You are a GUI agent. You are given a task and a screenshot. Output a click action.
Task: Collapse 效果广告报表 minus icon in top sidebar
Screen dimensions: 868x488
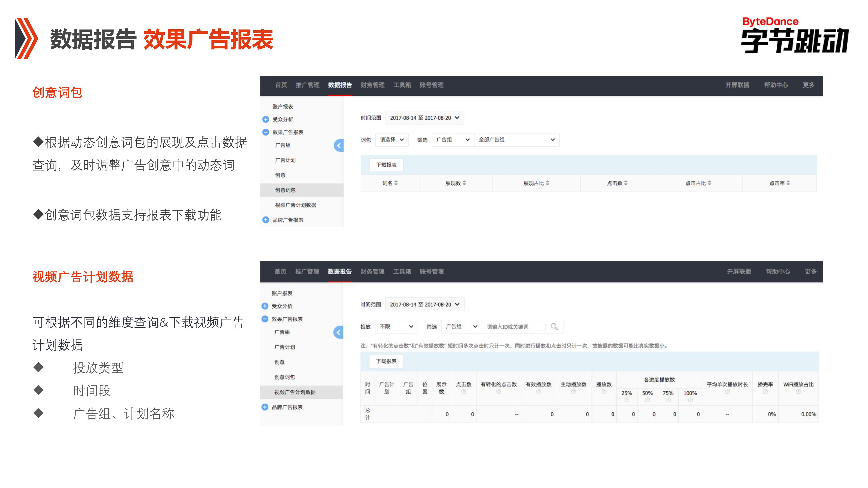(266, 132)
